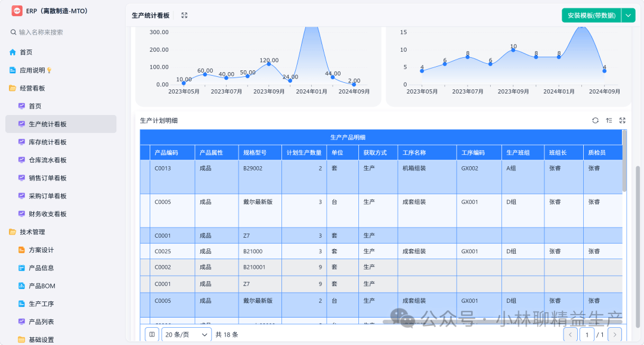Click fullscreen icon beside 生产统计看板 title
Screen dimensions: 644x345
tap(184, 15)
